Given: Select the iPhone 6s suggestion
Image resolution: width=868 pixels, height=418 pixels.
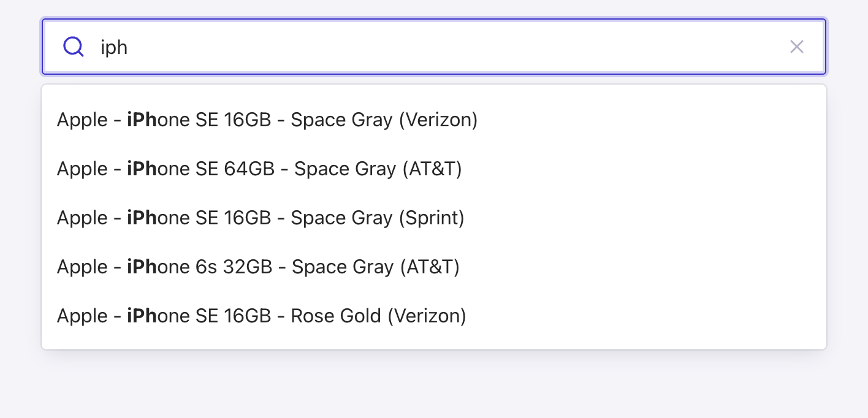Looking at the screenshot, I should pyautogui.click(x=258, y=267).
